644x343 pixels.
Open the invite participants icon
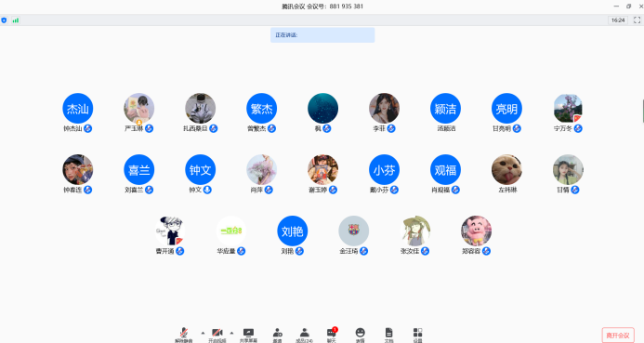tap(278, 335)
